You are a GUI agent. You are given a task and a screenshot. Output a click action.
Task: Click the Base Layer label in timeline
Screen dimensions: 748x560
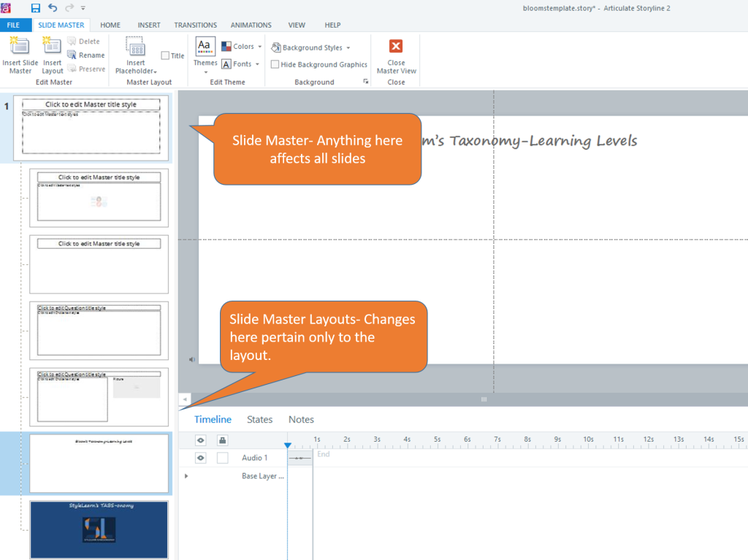tap(262, 476)
